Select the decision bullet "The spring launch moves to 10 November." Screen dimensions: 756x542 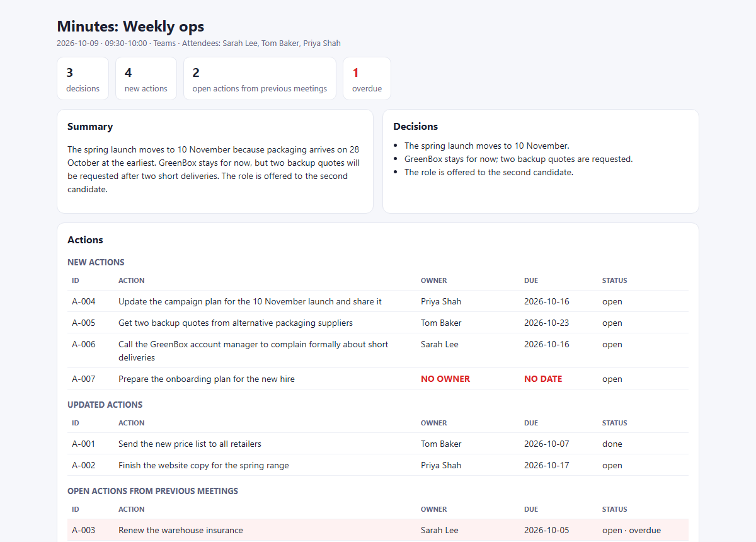point(486,146)
